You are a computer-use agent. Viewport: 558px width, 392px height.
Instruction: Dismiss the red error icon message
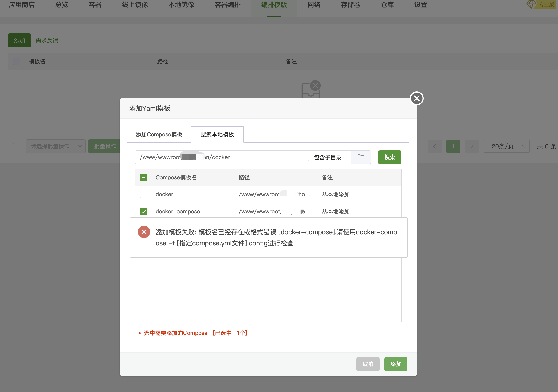click(144, 232)
